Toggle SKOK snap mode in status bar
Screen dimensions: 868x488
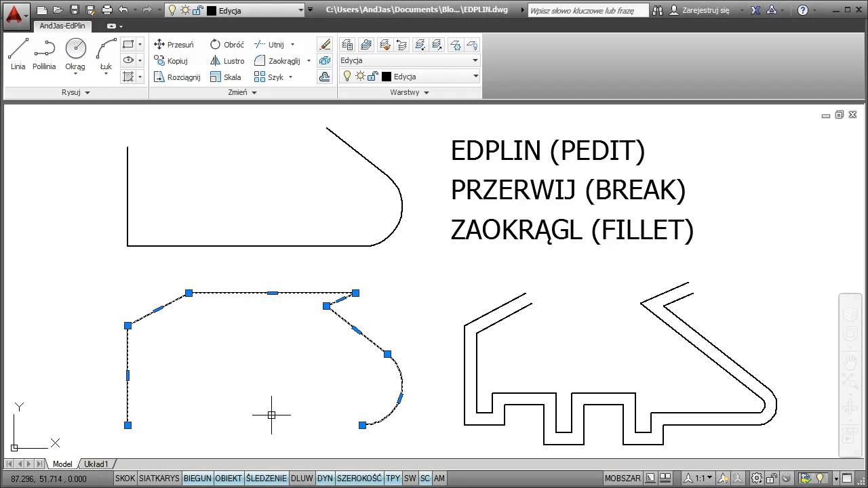(x=125, y=479)
